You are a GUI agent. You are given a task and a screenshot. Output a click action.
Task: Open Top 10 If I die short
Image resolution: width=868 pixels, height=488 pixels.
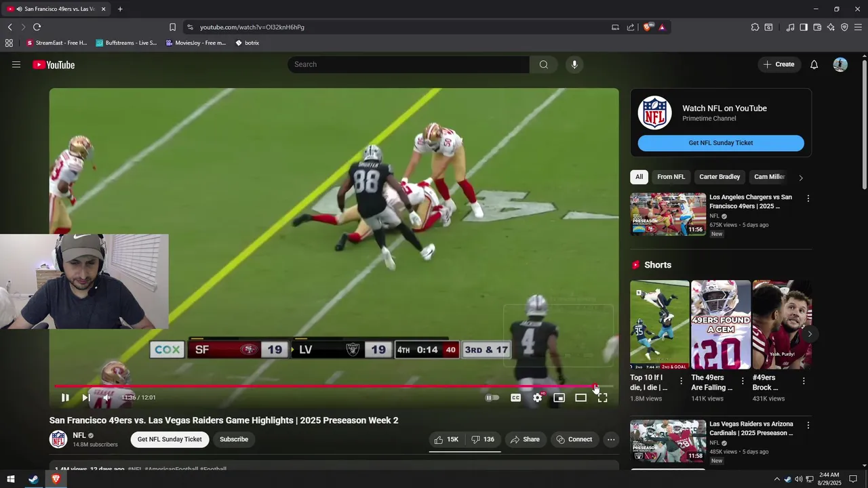[660, 325]
